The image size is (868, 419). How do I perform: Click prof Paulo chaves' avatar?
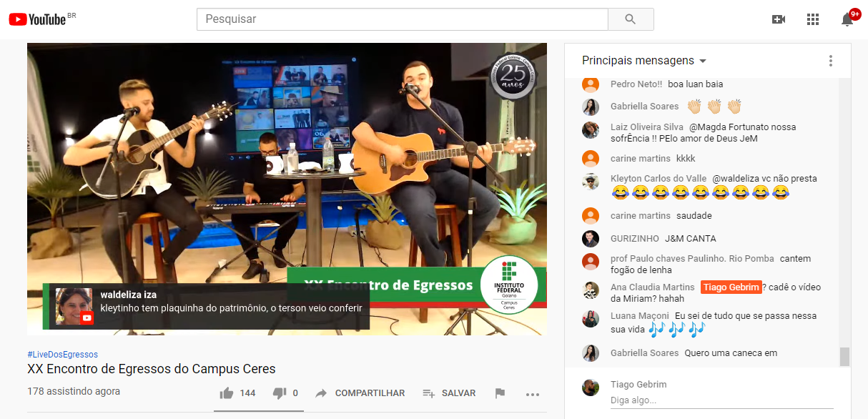tap(591, 262)
